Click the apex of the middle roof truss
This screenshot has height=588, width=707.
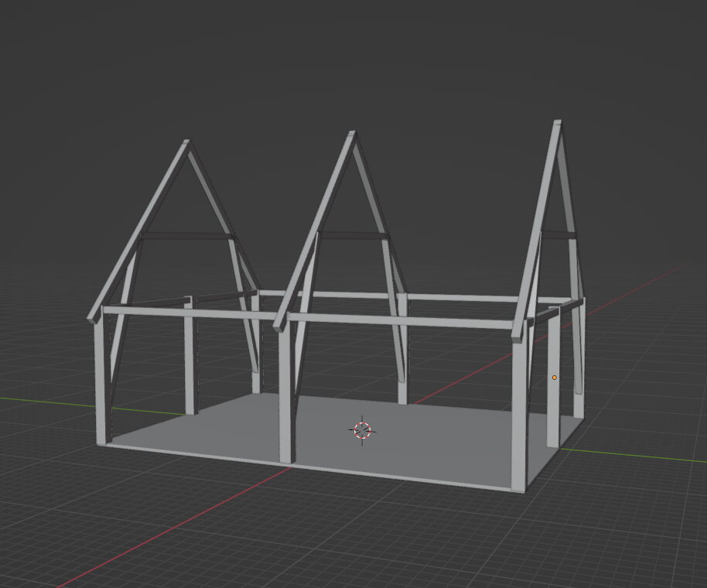coord(352,134)
